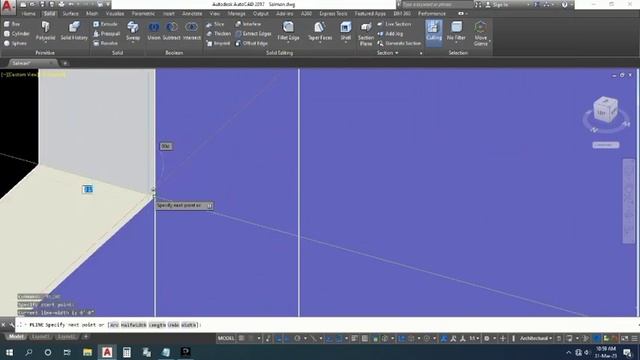640x360 pixels.
Task: Click the Section Plane tool
Action: [x=366, y=33]
